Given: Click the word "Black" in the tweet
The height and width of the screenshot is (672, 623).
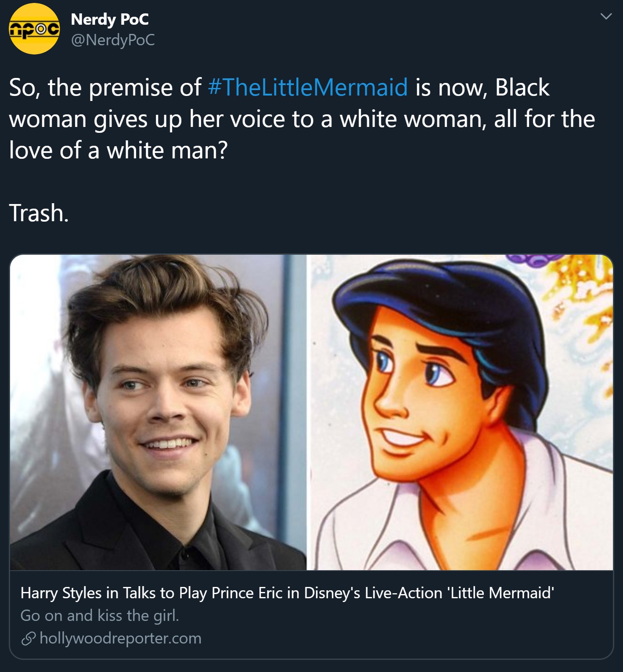Looking at the screenshot, I should (522, 87).
